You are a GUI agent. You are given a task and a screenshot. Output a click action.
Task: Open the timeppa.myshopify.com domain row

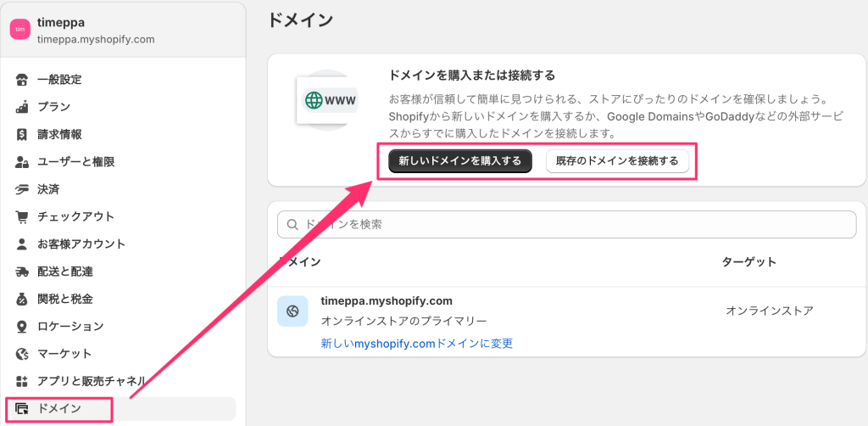pyautogui.click(x=567, y=322)
